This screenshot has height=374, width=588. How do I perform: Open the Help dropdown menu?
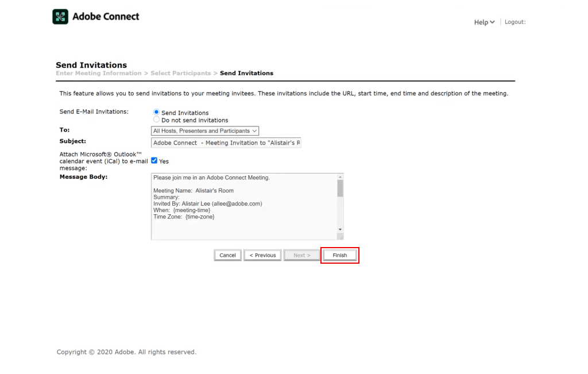point(484,22)
